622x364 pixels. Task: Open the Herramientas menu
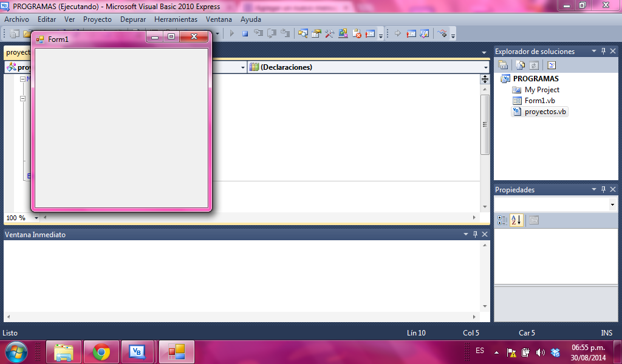point(176,19)
